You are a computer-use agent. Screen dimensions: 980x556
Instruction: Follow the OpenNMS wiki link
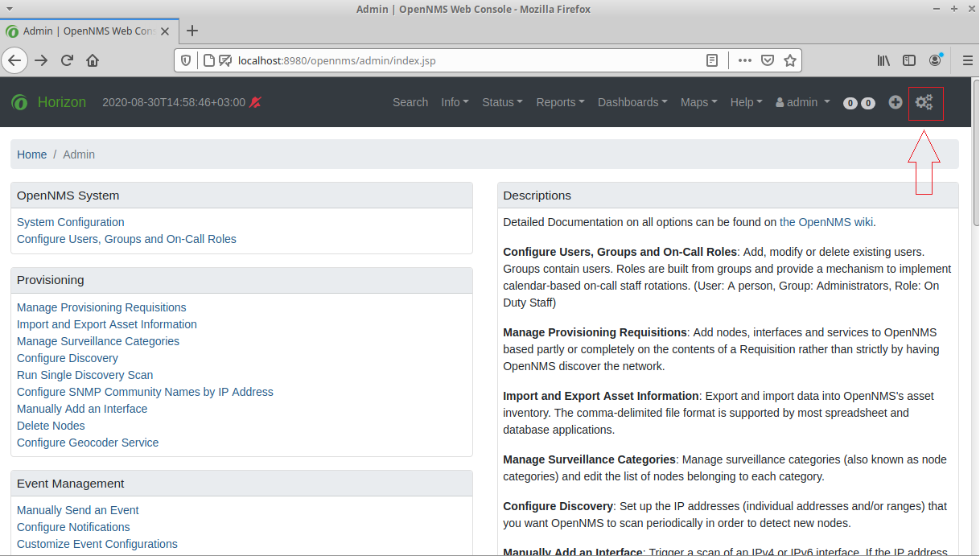[x=826, y=222]
